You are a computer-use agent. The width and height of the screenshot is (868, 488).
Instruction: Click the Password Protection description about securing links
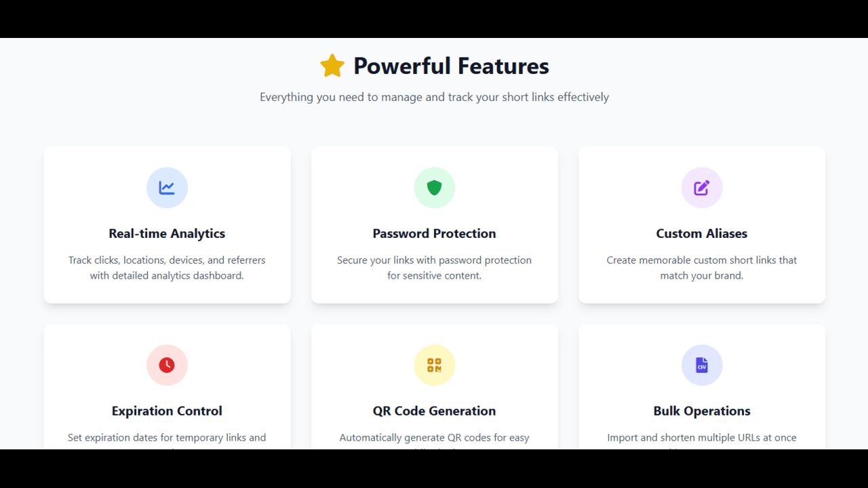pyautogui.click(x=434, y=268)
